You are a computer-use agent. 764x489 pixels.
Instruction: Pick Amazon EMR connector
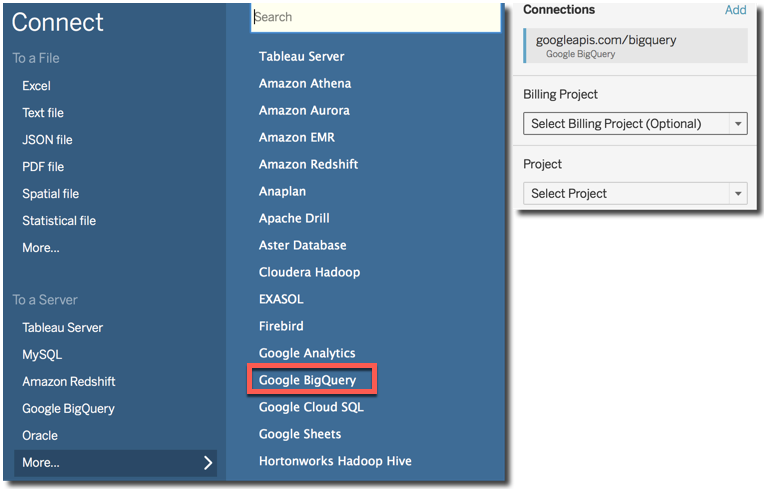(297, 137)
